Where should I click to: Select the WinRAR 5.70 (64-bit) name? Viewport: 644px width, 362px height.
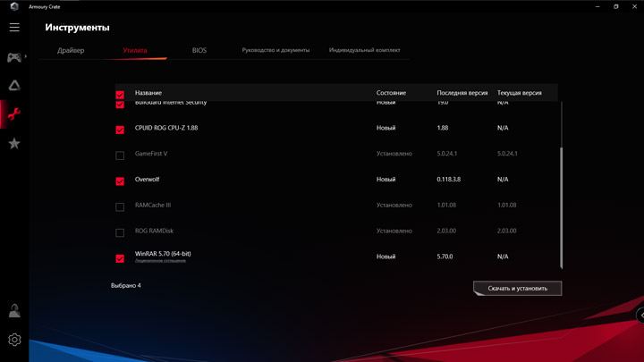coord(163,254)
